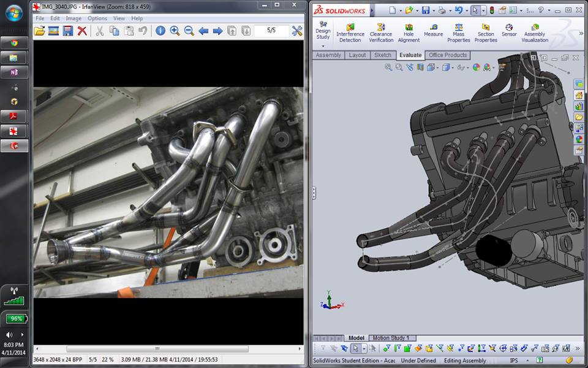
Task: Expand SolidWorks Print dropdown arrow
Action: tap(449, 10)
